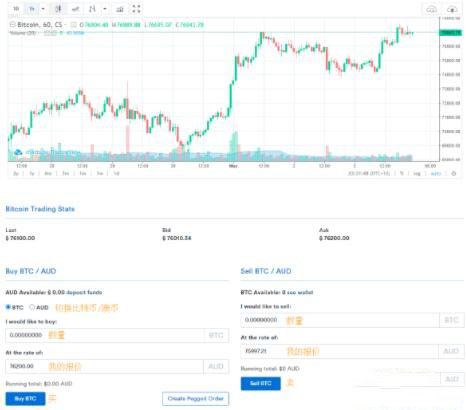Toggle fullscreen mode for the chart
This screenshot has width=466, height=410.
pyautogui.click(x=136, y=9)
